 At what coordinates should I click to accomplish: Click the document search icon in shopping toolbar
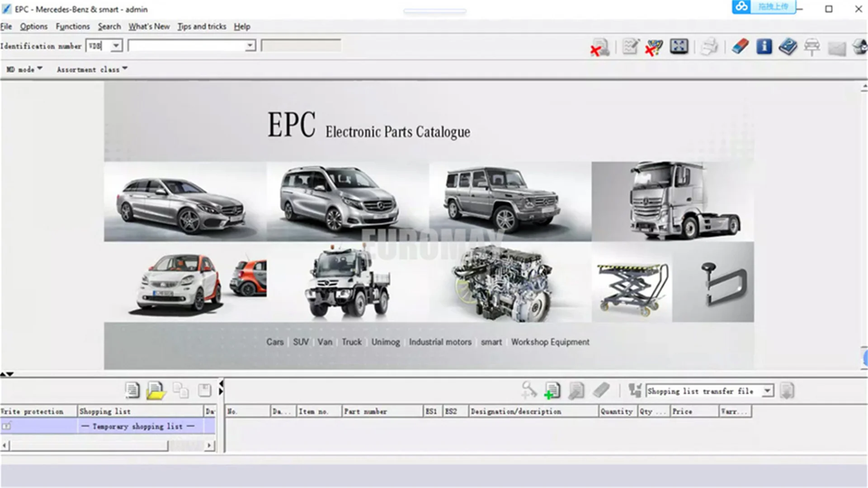click(576, 391)
